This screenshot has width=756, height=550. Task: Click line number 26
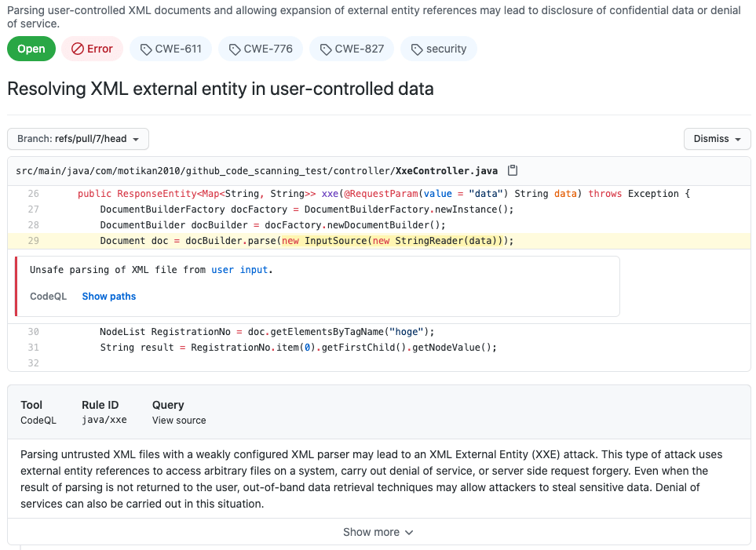[x=33, y=193]
